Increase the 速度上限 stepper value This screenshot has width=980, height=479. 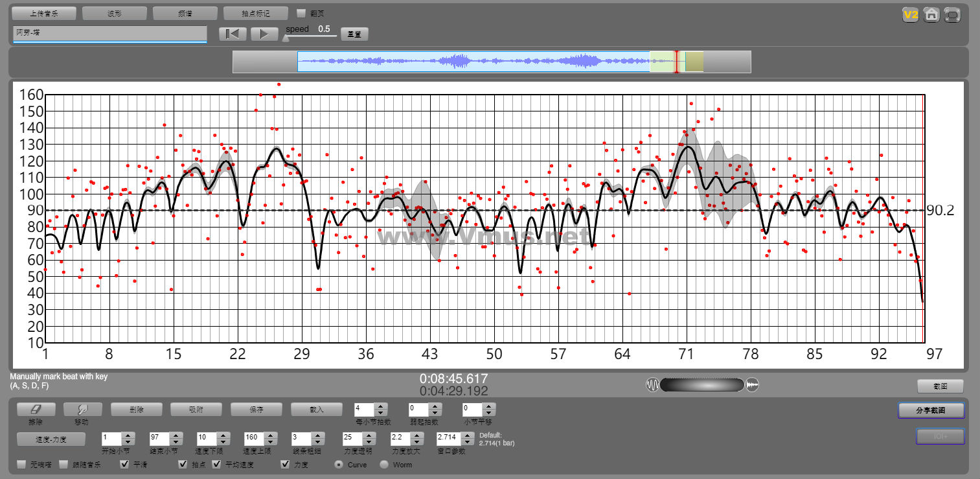(x=271, y=435)
